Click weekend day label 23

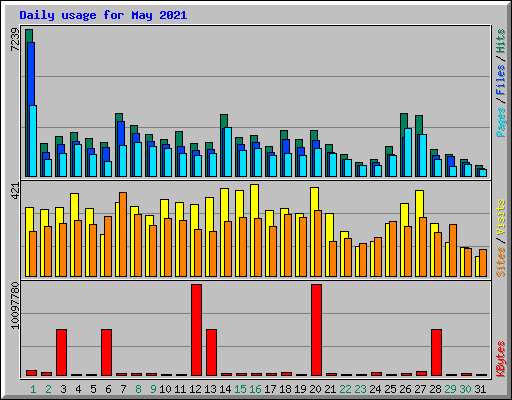pos(360,389)
